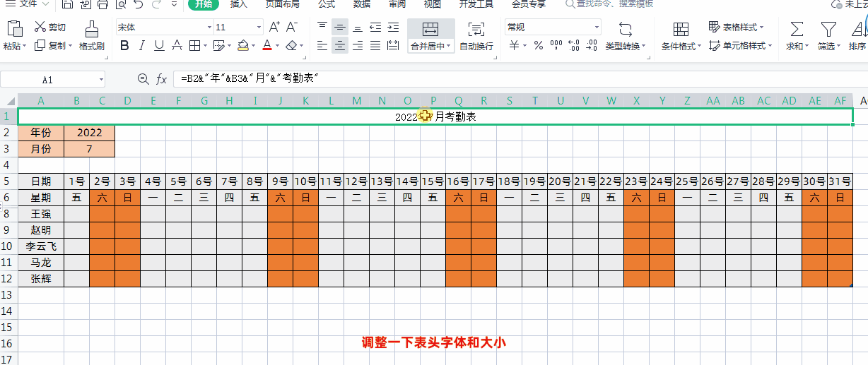
Task: Select the Format Painter (格式刷) brush
Action: coord(91,36)
